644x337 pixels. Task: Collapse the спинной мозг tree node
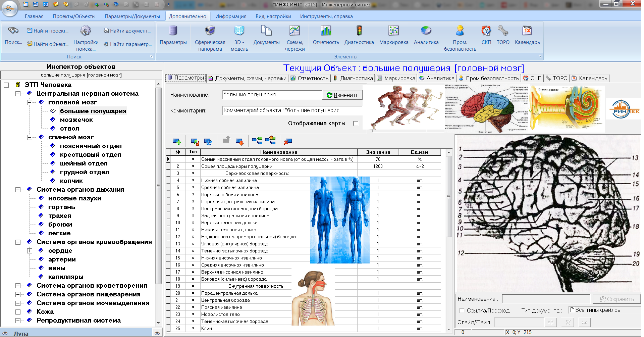click(30, 137)
